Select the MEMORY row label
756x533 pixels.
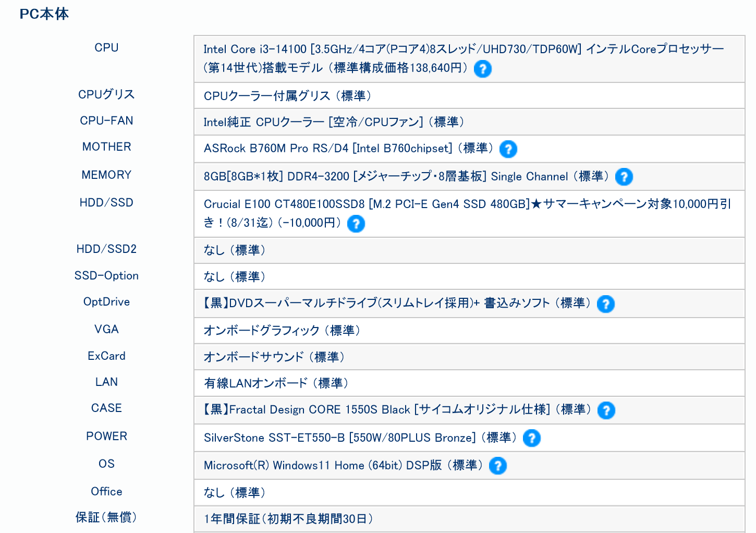pyautogui.click(x=106, y=175)
